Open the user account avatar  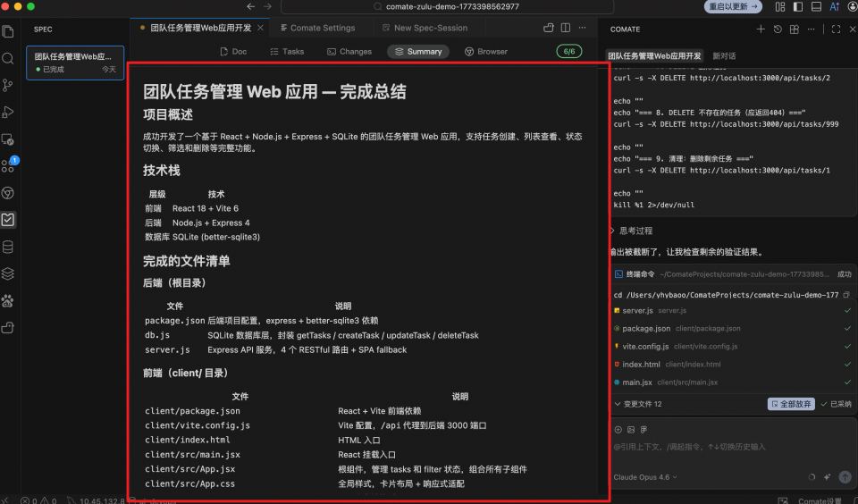tap(852, 6)
